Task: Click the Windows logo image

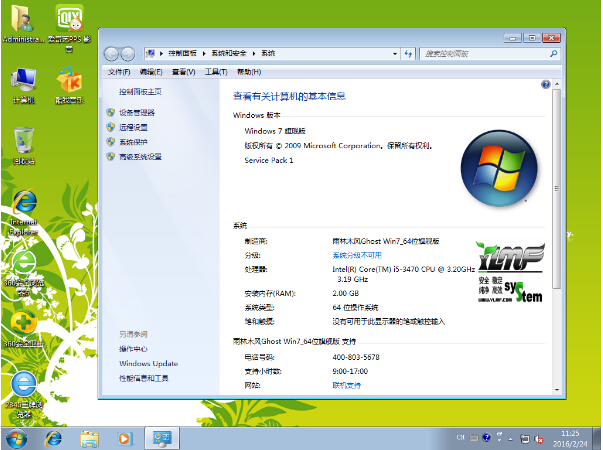Action: [x=499, y=168]
